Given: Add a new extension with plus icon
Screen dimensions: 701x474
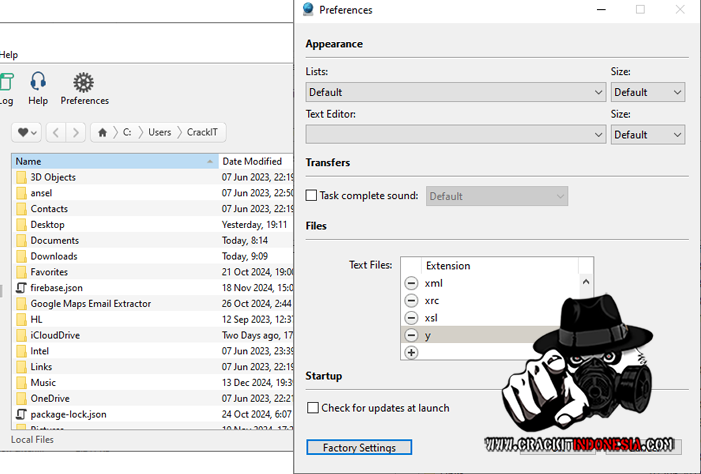Looking at the screenshot, I should click(x=411, y=353).
